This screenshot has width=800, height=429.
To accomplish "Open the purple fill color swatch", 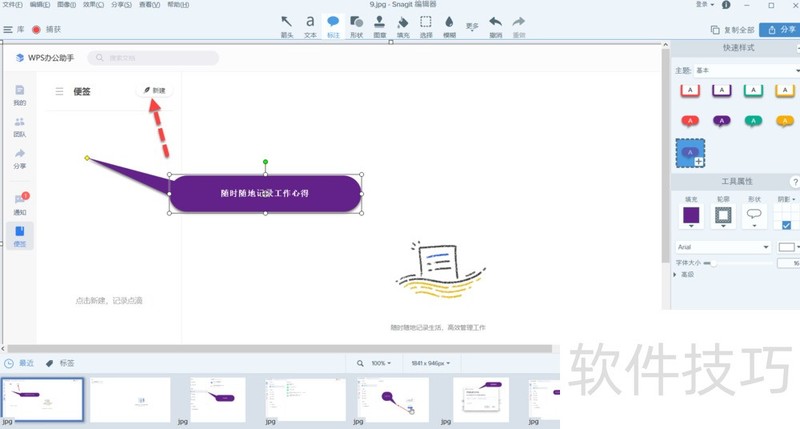I will (691, 215).
